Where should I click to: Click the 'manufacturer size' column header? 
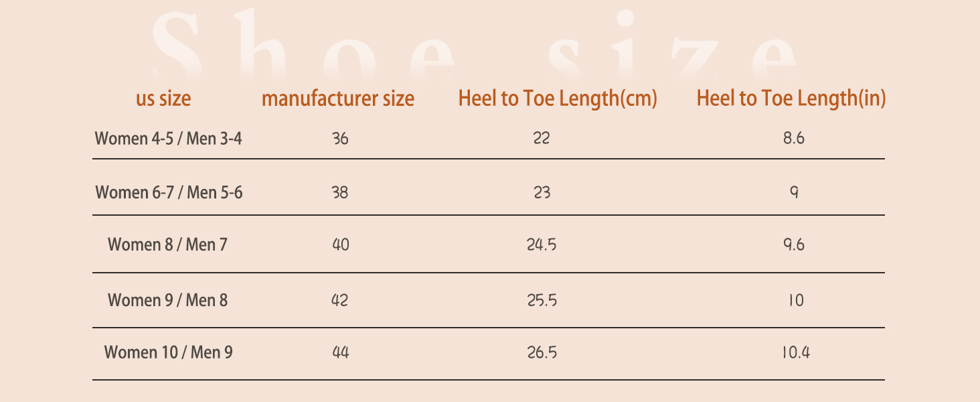(338, 99)
